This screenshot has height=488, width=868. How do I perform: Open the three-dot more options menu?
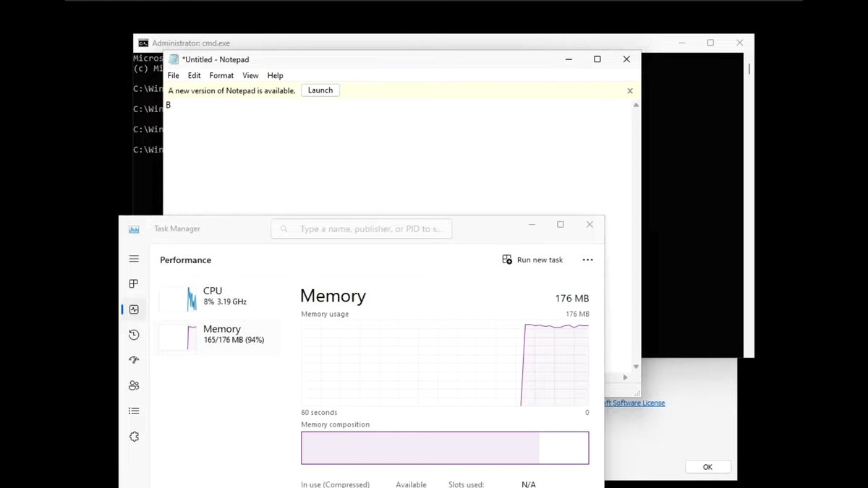(x=587, y=260)
